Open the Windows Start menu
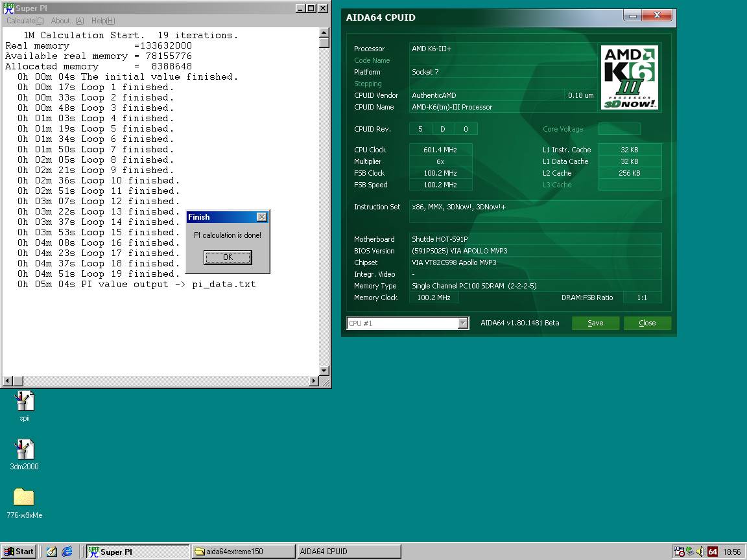This screenshot has height=560, width=747. pyautogui.click(x=19, y=552)
